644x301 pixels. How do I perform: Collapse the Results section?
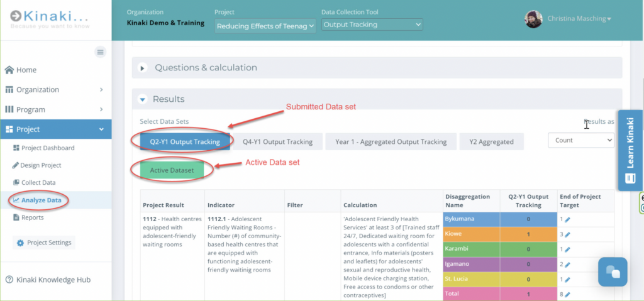click(x=377, y=99)
